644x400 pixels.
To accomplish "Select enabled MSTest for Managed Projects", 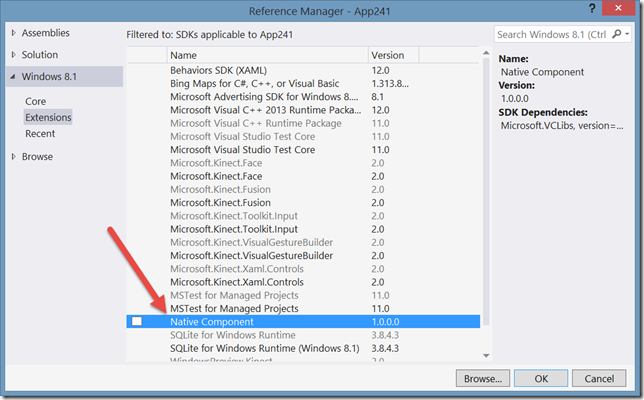I will pyautogui.click(x=303, y=308).
